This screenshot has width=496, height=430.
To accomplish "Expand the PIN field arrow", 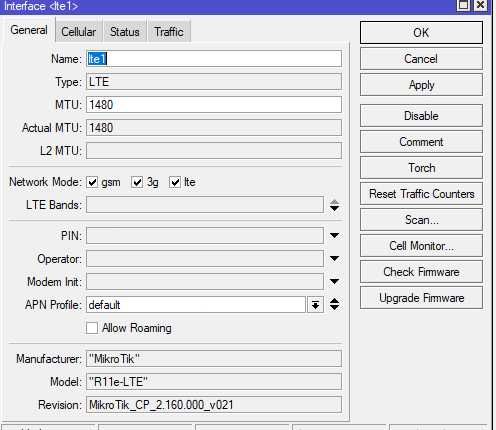I will coord(334,236).
